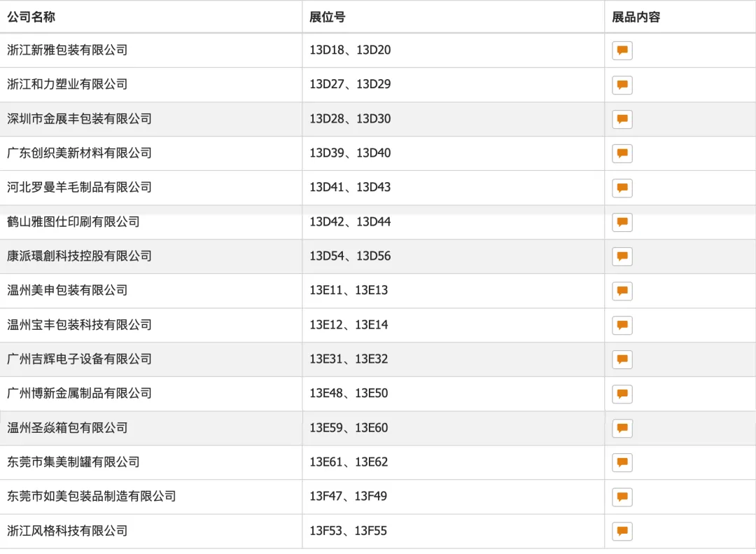Click booth number 13E12、13E14
Viewport: 756px width, 554px height.
tap(349, 325)
